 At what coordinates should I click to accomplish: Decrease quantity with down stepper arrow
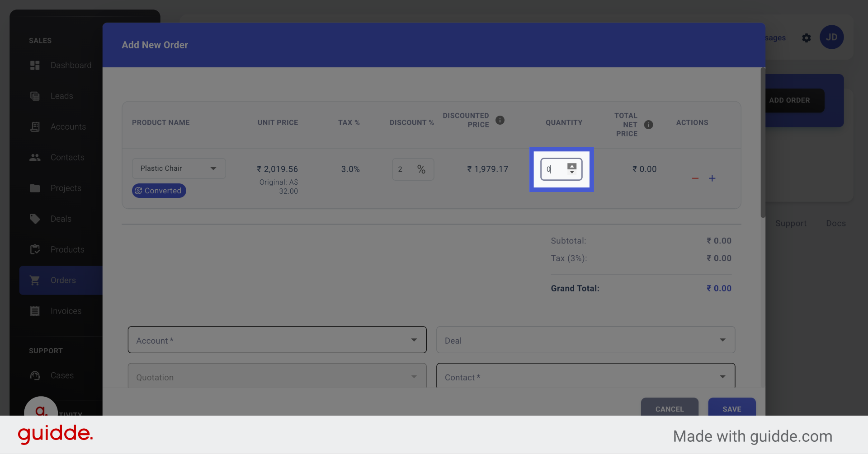572,173
